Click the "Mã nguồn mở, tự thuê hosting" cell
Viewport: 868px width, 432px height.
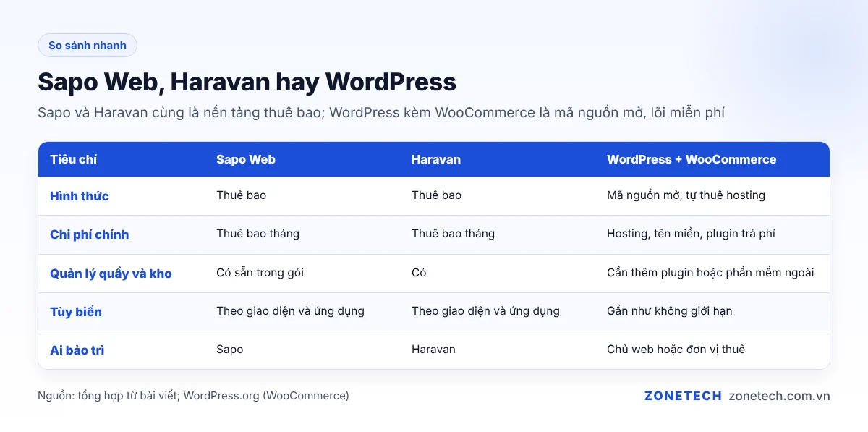[x=686, y=195]
